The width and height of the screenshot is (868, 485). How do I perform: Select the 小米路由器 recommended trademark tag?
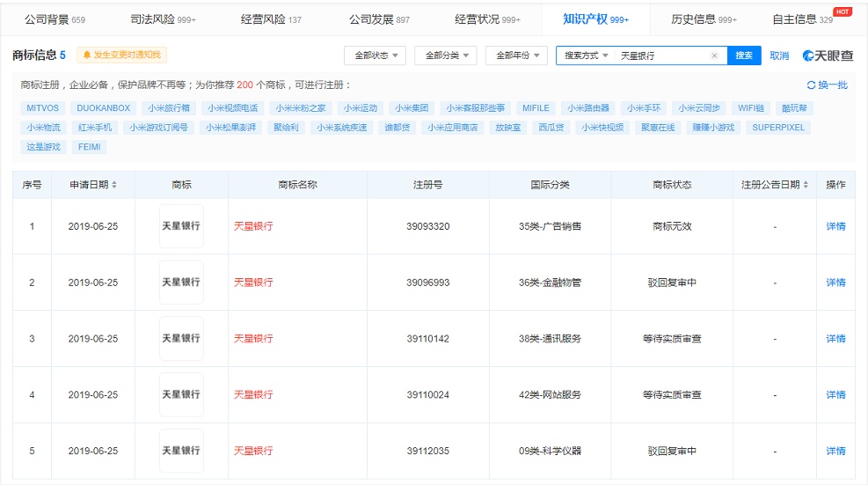coord(588,108)
